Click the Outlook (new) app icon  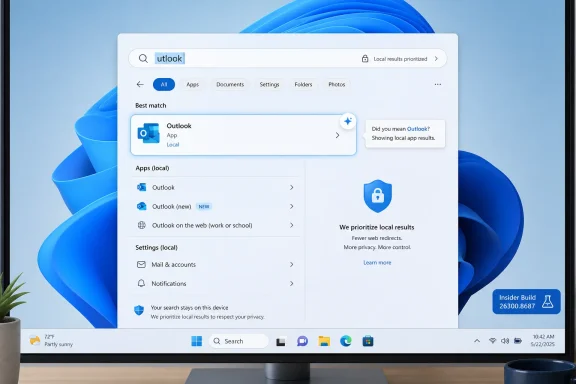(141, 207)
